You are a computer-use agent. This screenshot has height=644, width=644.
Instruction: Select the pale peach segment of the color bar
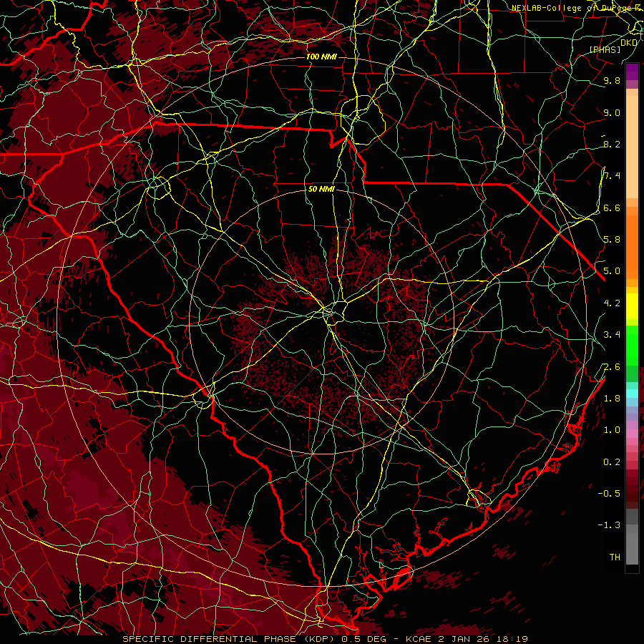tap(632, 147)
